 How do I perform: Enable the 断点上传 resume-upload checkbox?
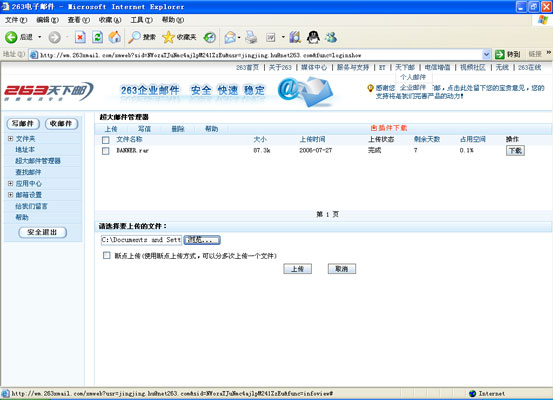[106, 255]
